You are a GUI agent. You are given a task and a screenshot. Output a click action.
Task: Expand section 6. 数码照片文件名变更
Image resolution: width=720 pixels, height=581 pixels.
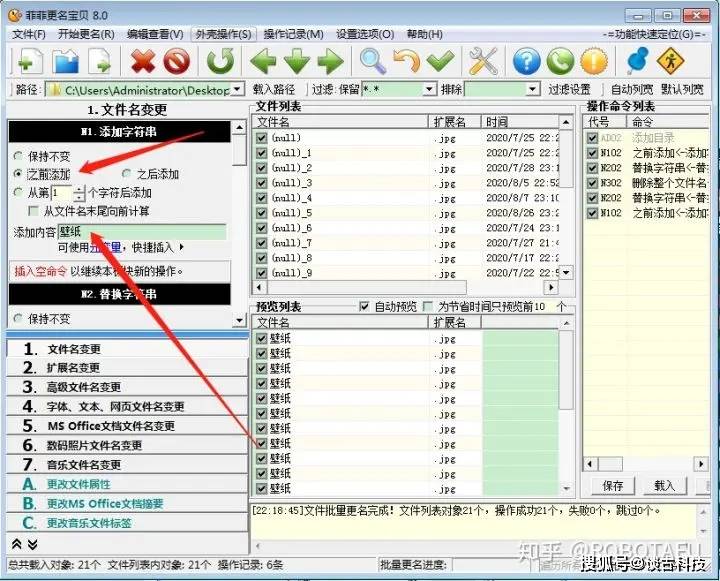[x=127, y=445]
